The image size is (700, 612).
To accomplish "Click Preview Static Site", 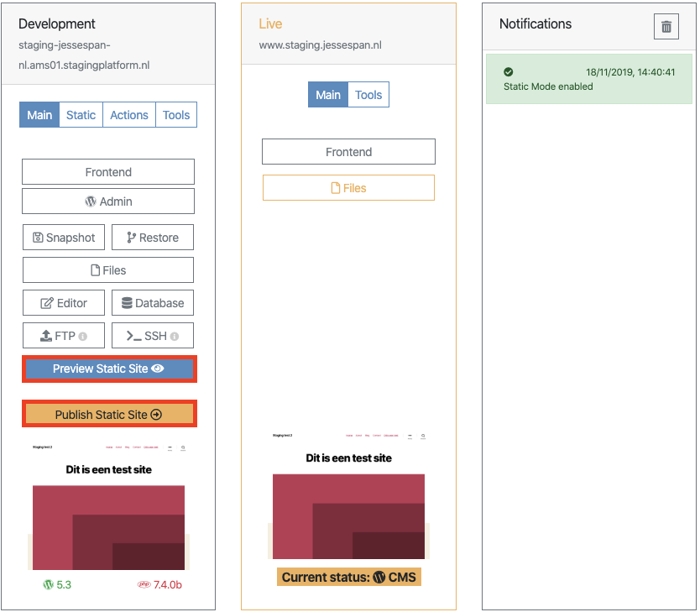I will pos(109,369).
